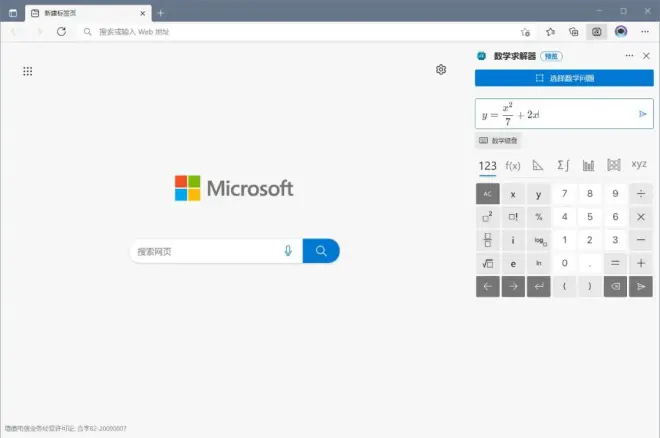Click the equals sign key
The image size is (660, 438).
(615, 263)
